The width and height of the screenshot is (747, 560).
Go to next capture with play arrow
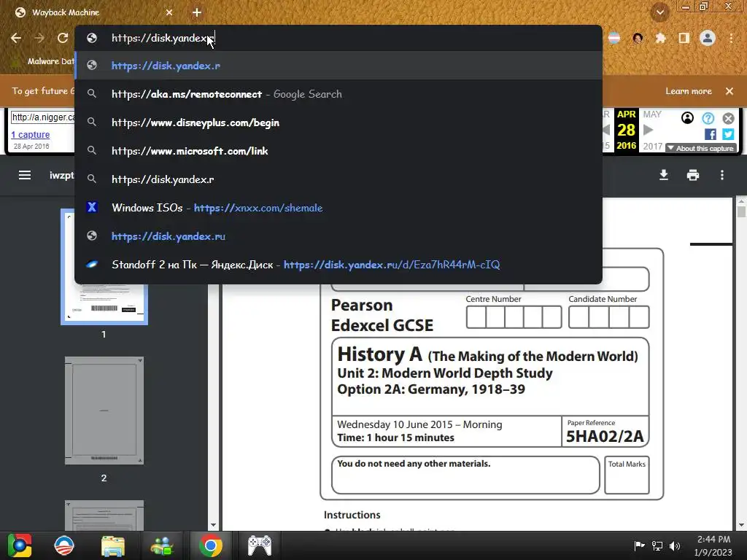(648, 130)
